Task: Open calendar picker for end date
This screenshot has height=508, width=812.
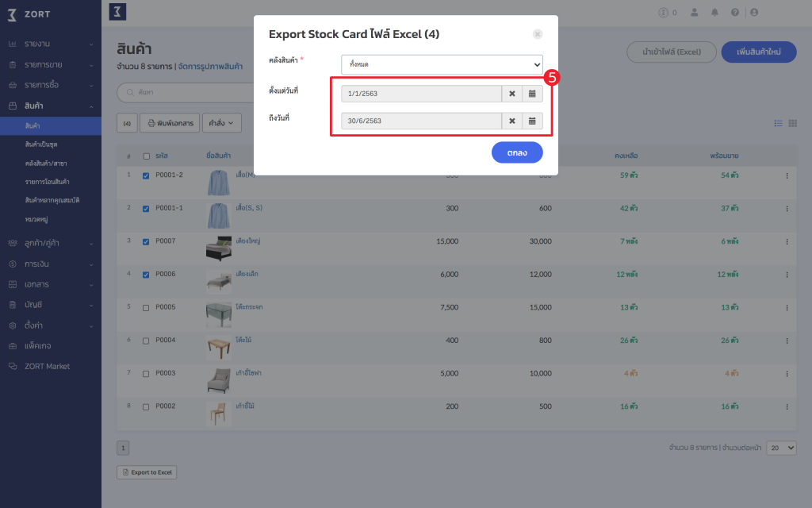Action: point(532,121)
